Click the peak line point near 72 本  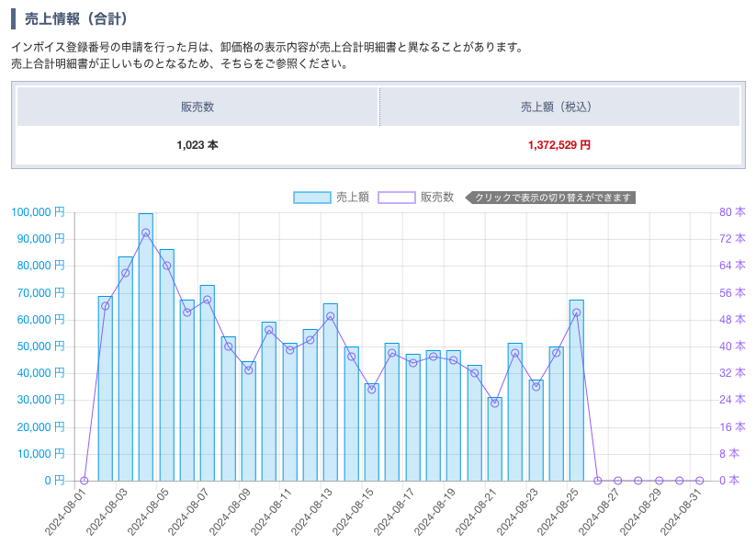pos(146,233)
